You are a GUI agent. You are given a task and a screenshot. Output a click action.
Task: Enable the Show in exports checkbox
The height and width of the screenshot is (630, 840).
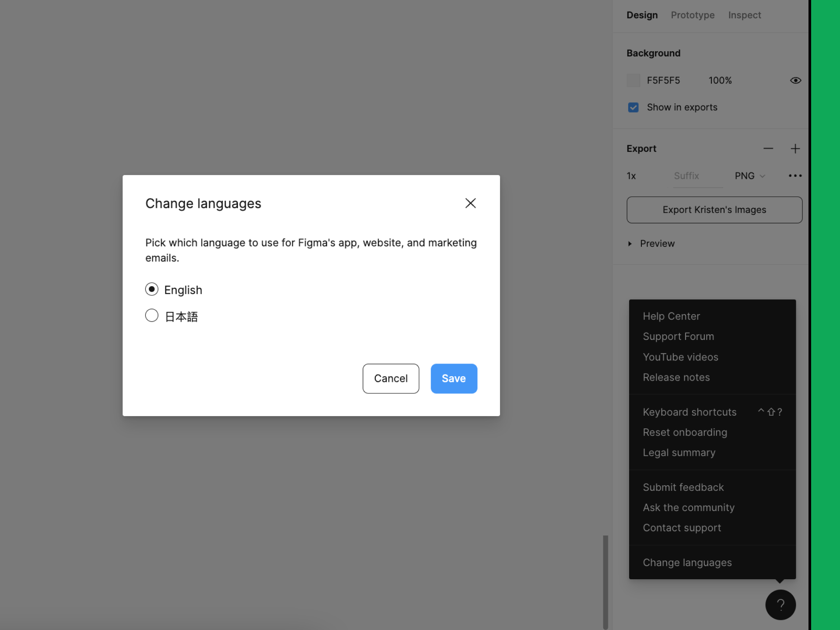pos(633,107)
